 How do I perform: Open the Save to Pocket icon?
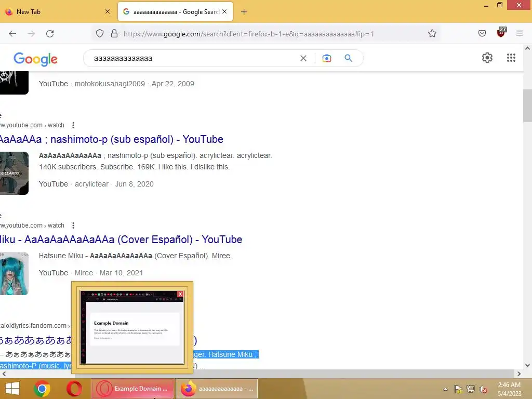(482, 34)
